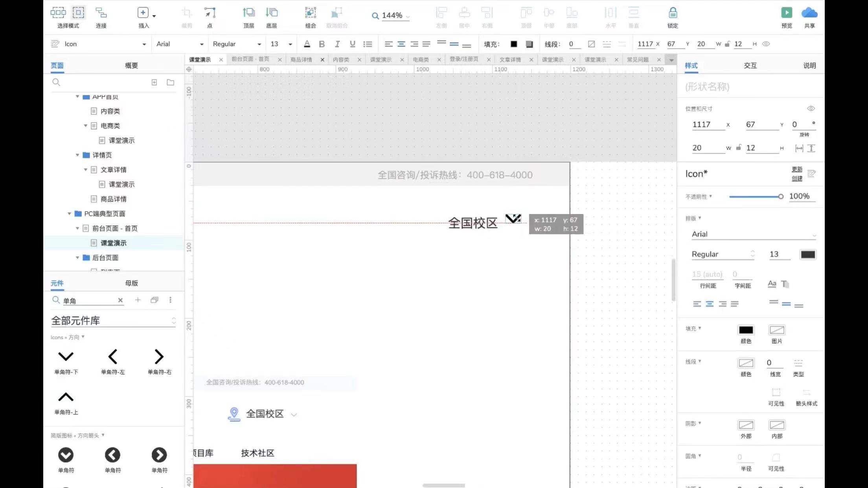Bring to front with 顶层 icon

point(248,13)
